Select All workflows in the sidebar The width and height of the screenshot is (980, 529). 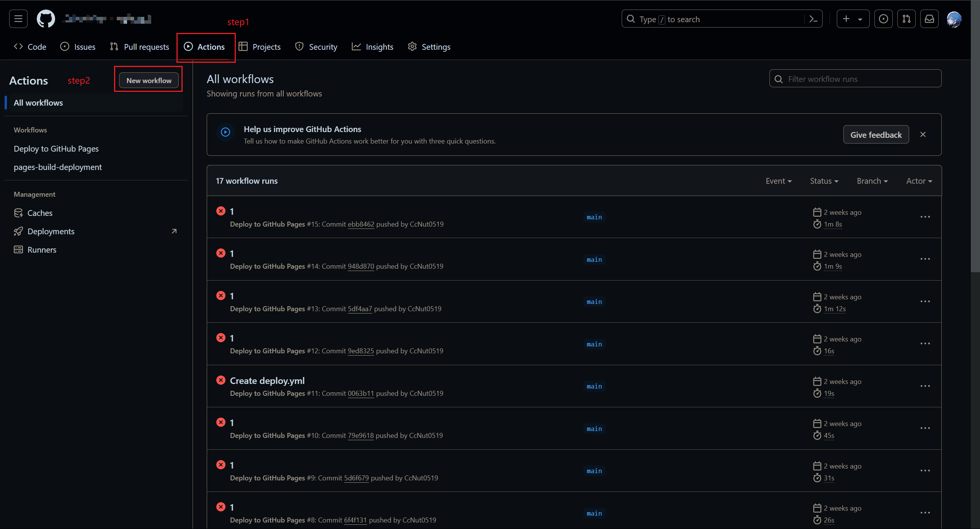click(x=94, y=103)
